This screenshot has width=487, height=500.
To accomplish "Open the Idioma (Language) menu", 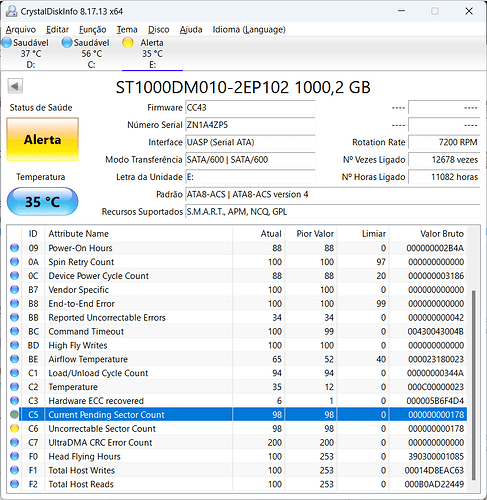I will click(249, 30).
